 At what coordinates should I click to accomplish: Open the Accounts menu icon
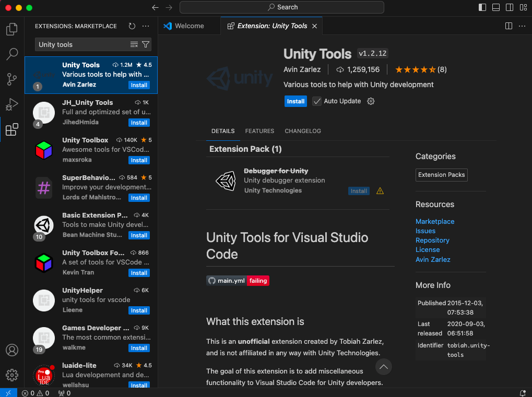(12, 350)
